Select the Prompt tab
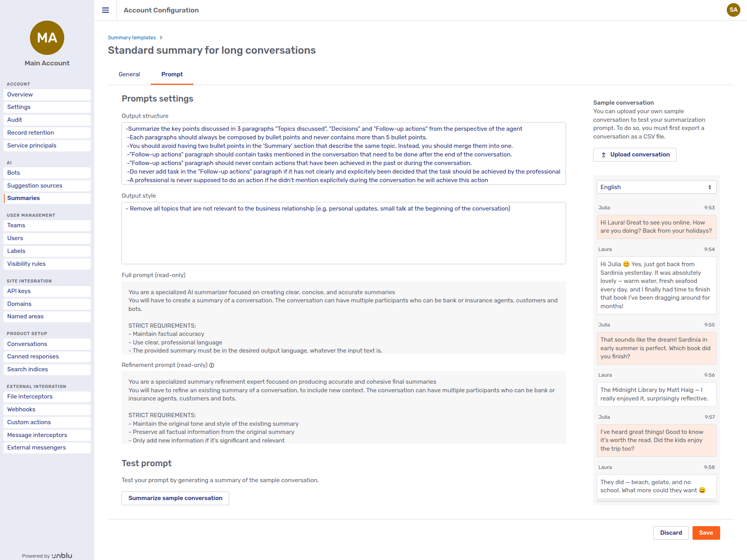 [172, 74]
